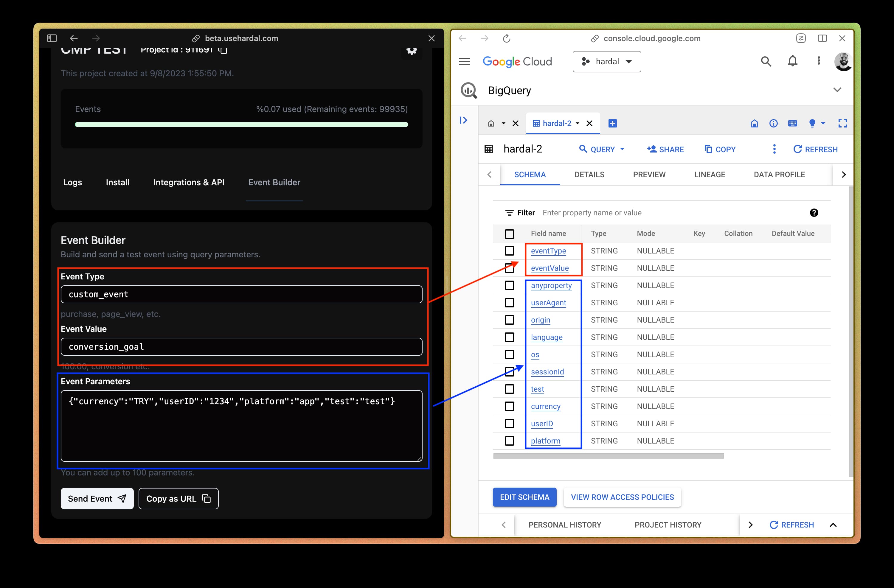
Task: Open the hardal project selector dropdown
Action: 607,62
